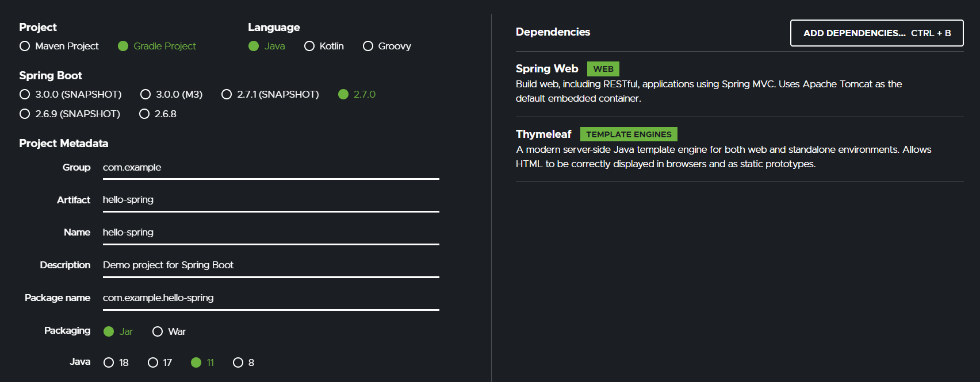Click the Group input field
This screenshot has height=382, width=980.
[x=270, y=168]
